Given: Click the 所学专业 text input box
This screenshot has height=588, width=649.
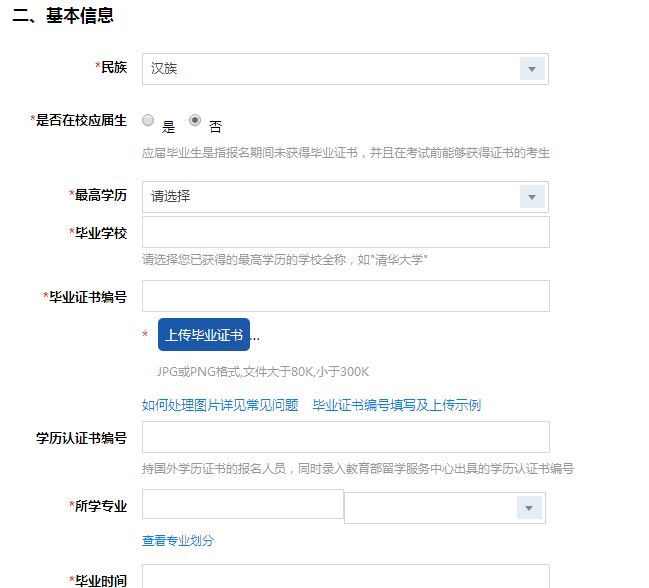Looking at the screenshot, I should 242,504.
